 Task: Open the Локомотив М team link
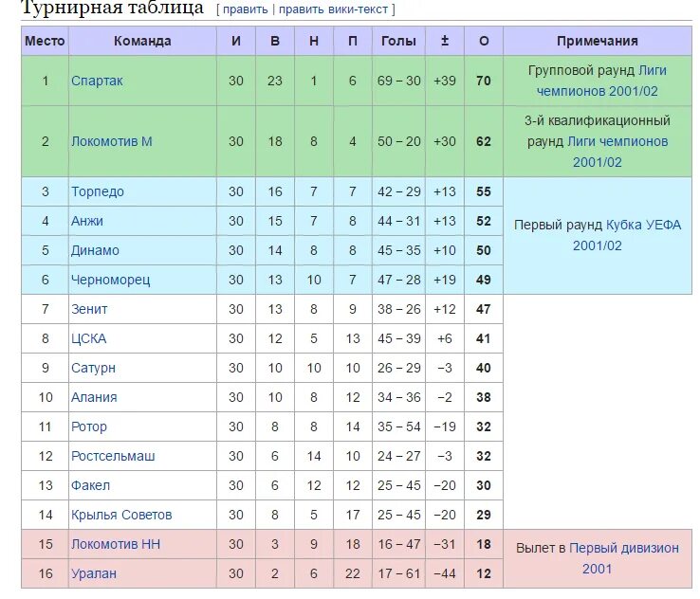[112, 141]
